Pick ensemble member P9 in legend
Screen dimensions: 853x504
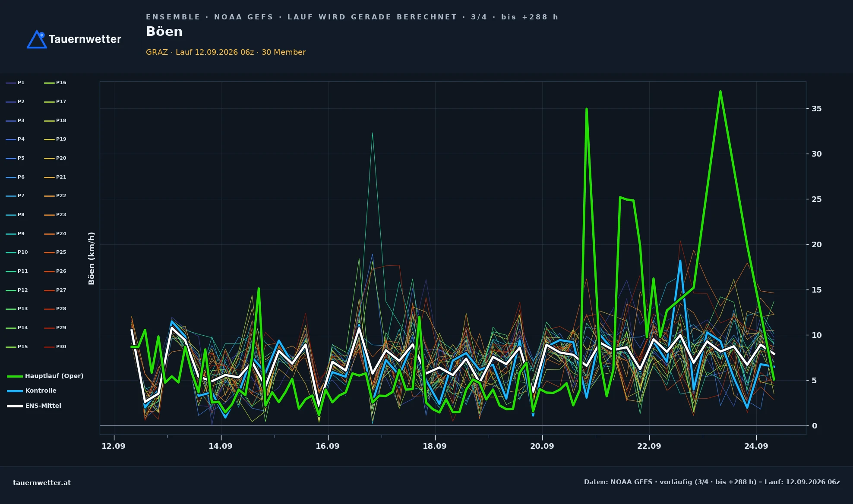(15, 233)
